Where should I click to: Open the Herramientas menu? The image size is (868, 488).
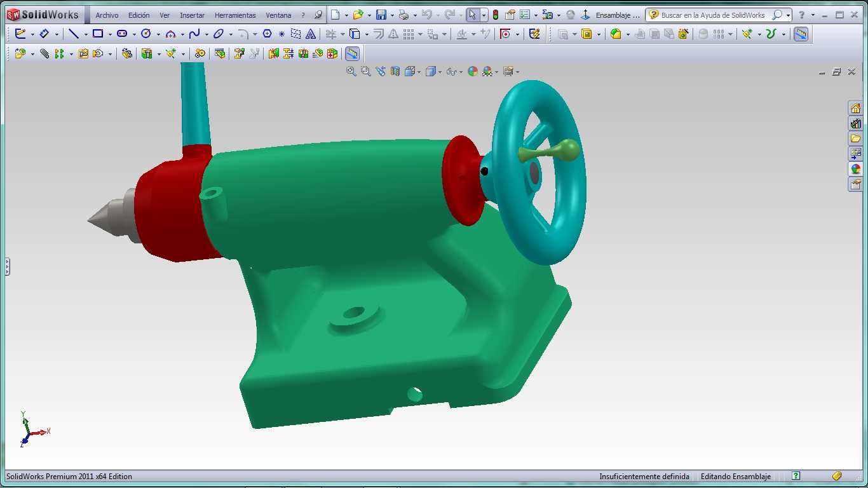tap(235, 15)
